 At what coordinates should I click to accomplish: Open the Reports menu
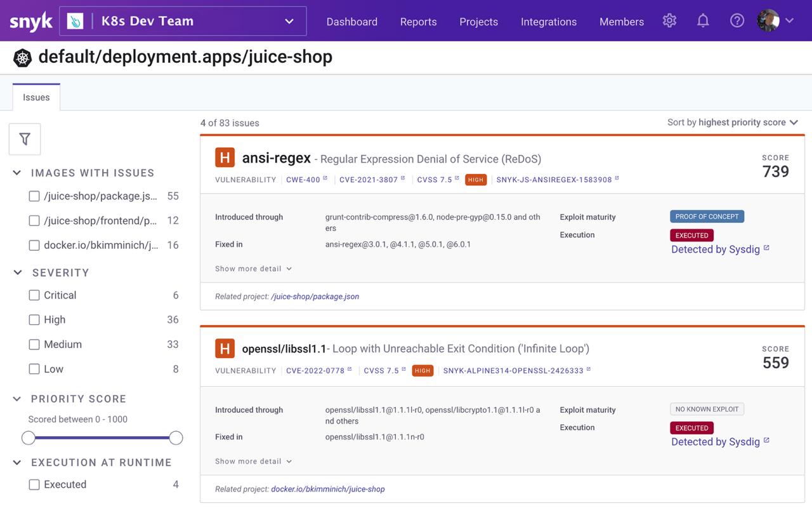click(418, 22)
